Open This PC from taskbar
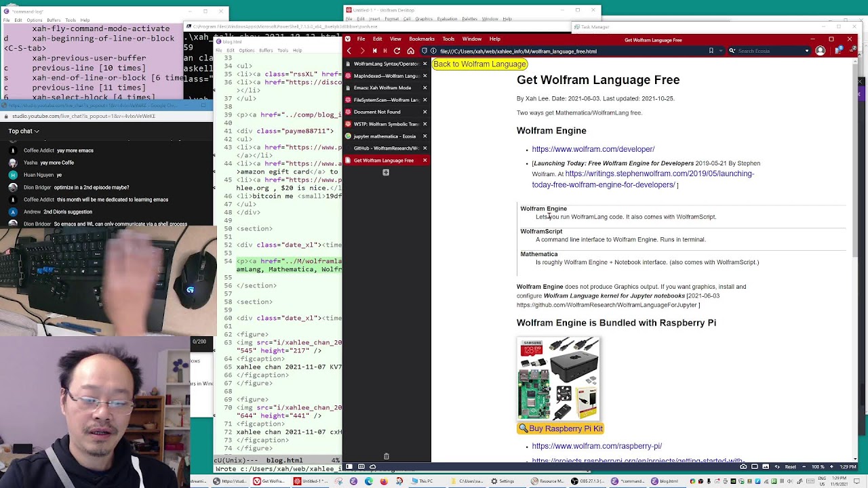868x488 pixels. point(422,481)
